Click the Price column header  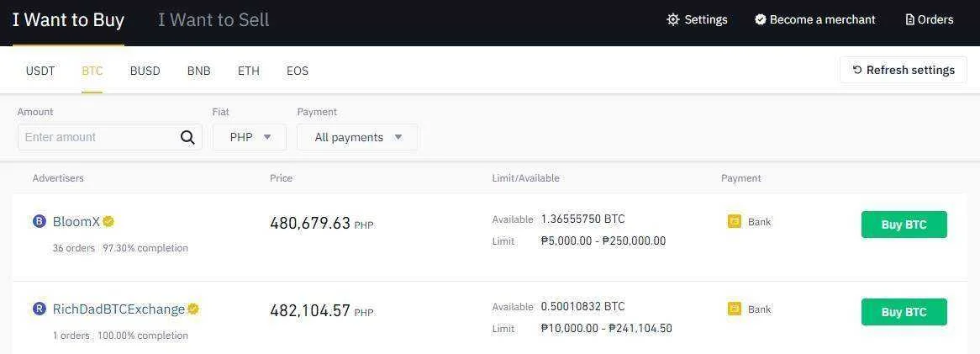pos(282,178)
